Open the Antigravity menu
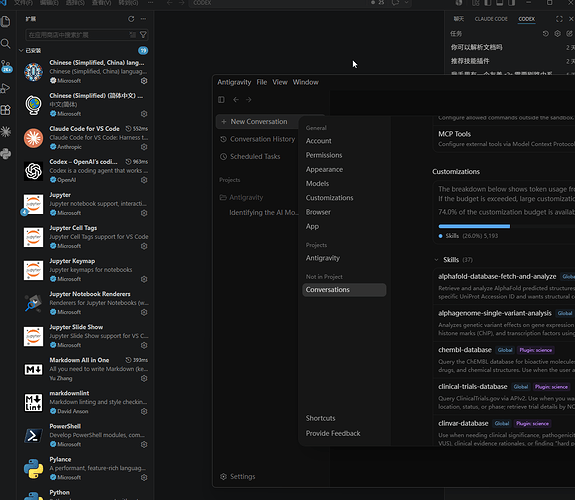This screenshot has height=500, width=575. pos(234,82)
